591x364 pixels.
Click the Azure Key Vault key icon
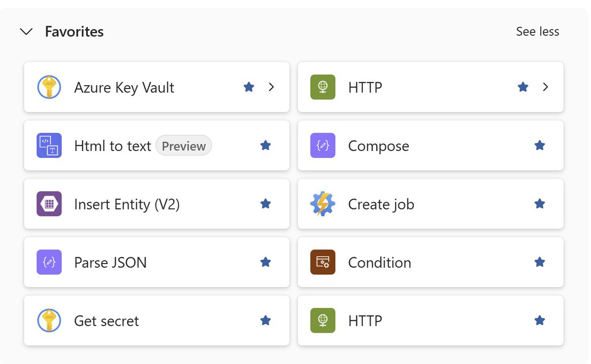[49, 87]
